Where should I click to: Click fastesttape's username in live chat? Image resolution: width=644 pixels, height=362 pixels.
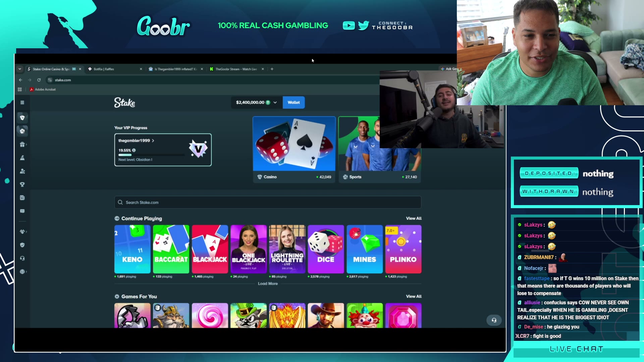(537, 279)
